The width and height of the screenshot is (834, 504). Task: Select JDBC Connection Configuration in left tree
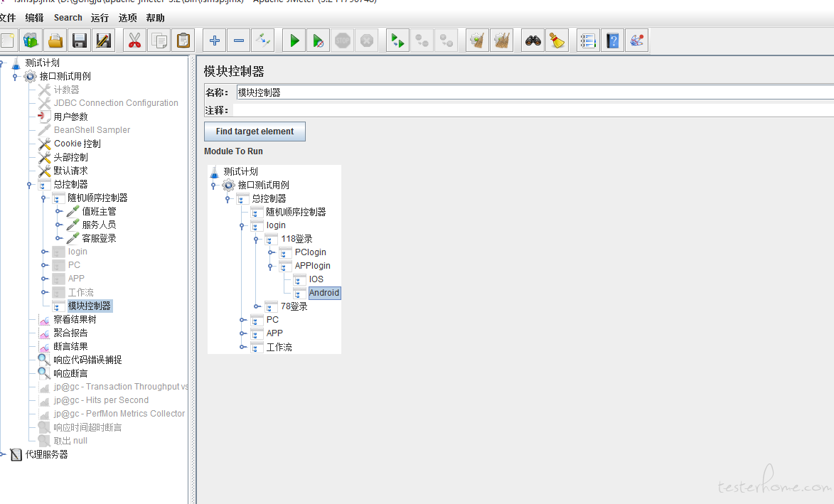pos(116,103)
